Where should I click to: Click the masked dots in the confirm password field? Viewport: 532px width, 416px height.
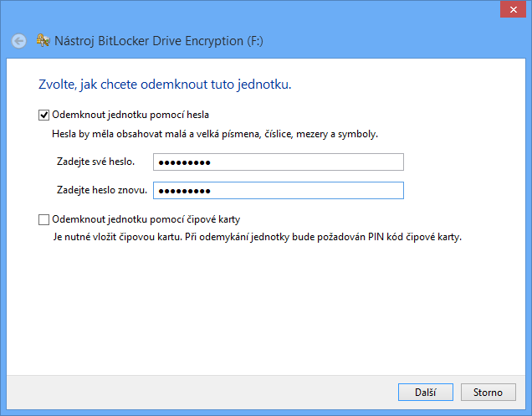[185, 191]
